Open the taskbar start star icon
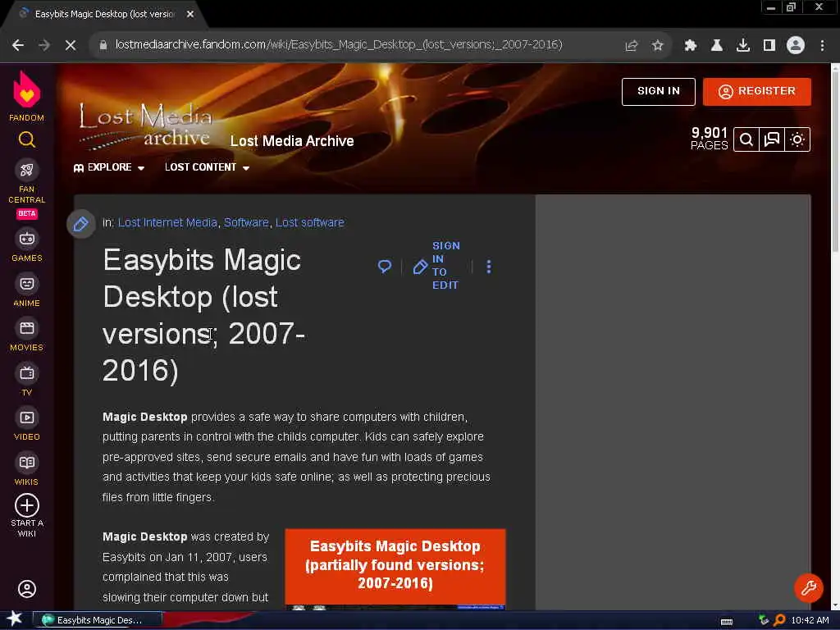This screenshot has height=630, width=840. click(x=15, y=619)
